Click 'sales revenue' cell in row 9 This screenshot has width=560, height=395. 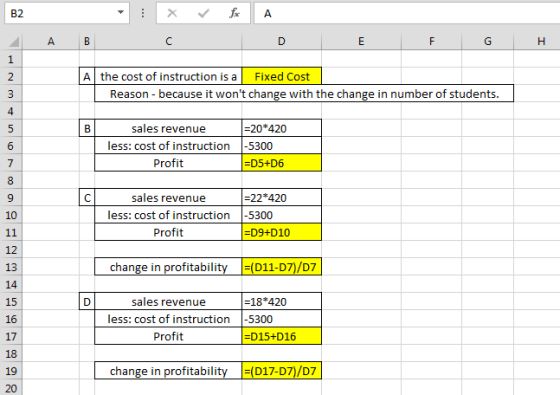pos(168,198)
